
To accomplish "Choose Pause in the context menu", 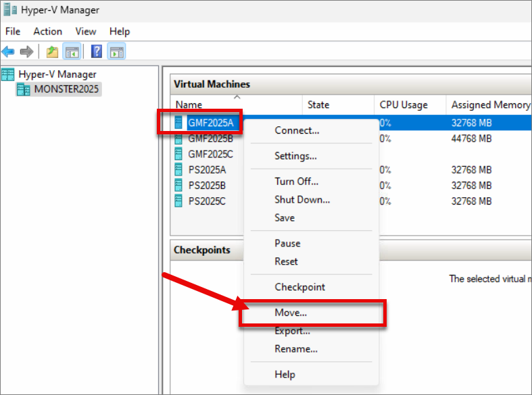I will pos(311,243).
